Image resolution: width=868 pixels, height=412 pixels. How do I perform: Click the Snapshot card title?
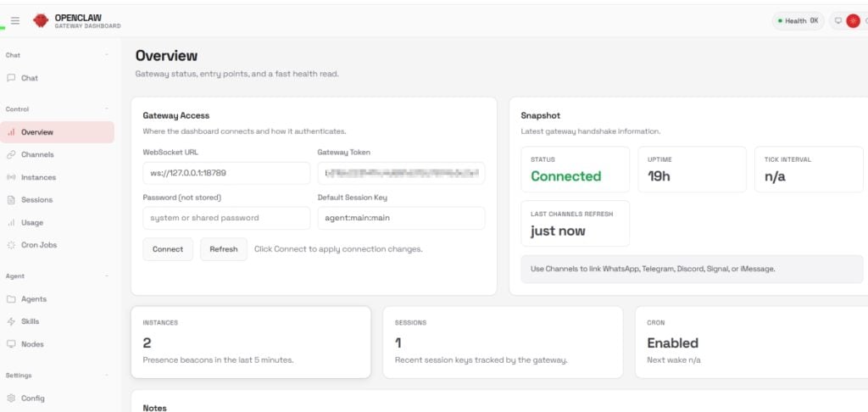tap(540, 116)
